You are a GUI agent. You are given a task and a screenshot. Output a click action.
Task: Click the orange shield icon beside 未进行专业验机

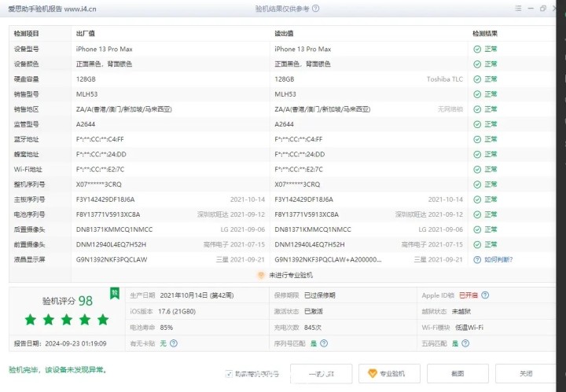pyautogui.click(x=261, y=275)
